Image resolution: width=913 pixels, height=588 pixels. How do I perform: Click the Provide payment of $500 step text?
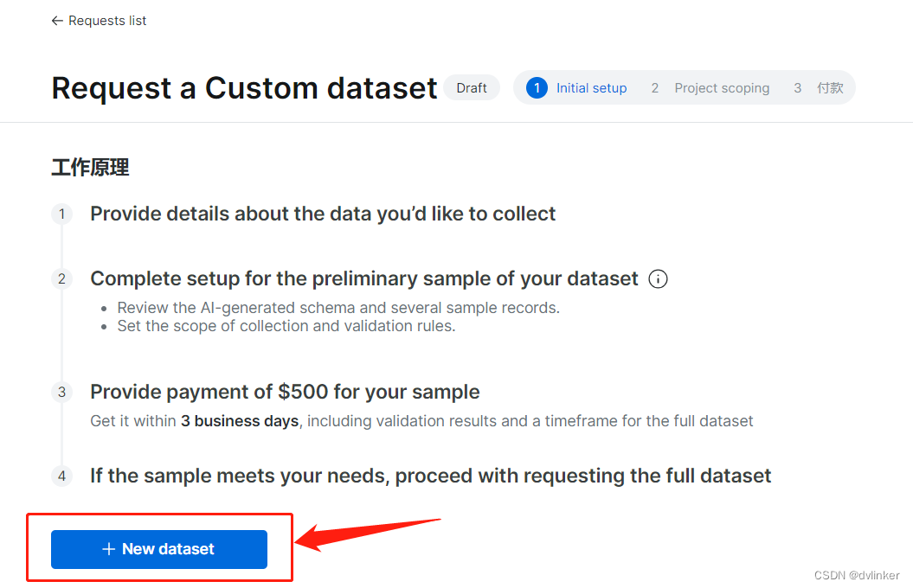(x=285, y=392)
